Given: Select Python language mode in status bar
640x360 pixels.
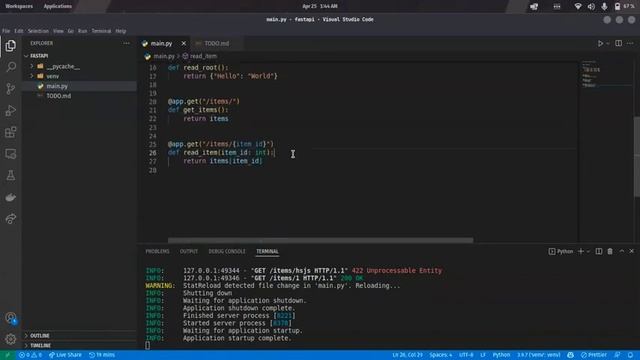Looking at the screenshot, I should [501, 355].
